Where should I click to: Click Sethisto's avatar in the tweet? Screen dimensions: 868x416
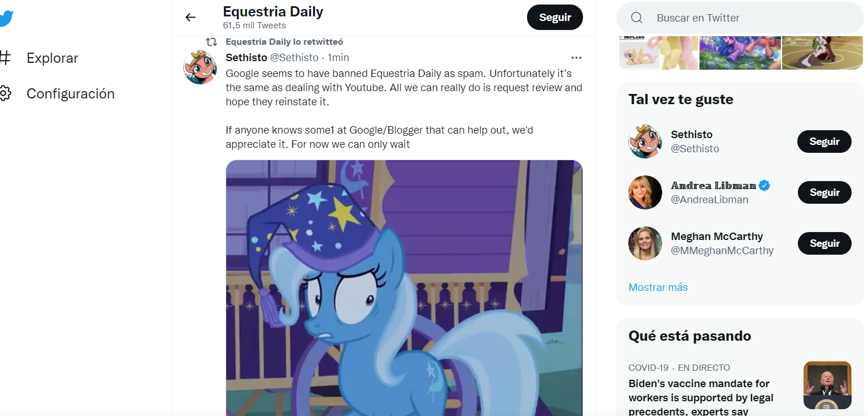click(200, 67)
